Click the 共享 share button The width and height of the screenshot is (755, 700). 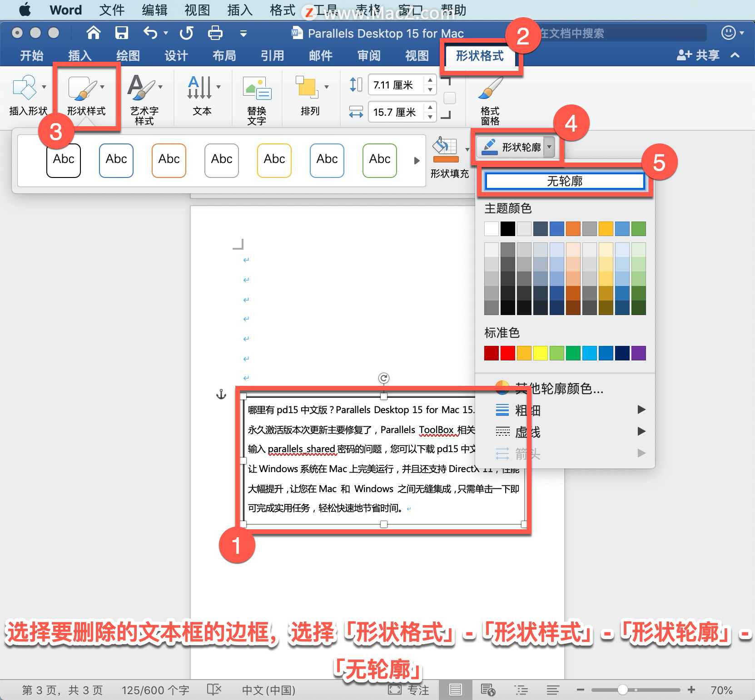[x=698, y=55]
